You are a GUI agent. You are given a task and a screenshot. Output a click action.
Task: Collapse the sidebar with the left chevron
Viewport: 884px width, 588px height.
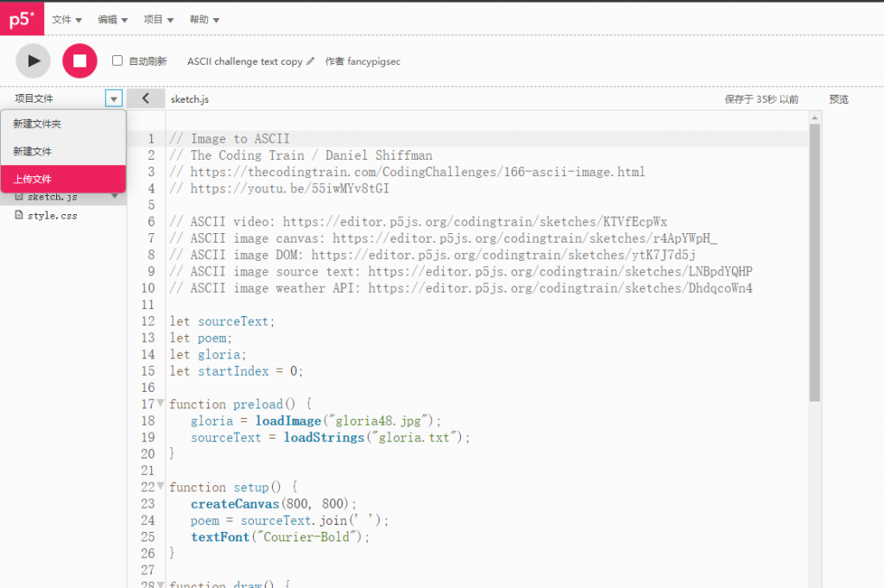point(145,98)
